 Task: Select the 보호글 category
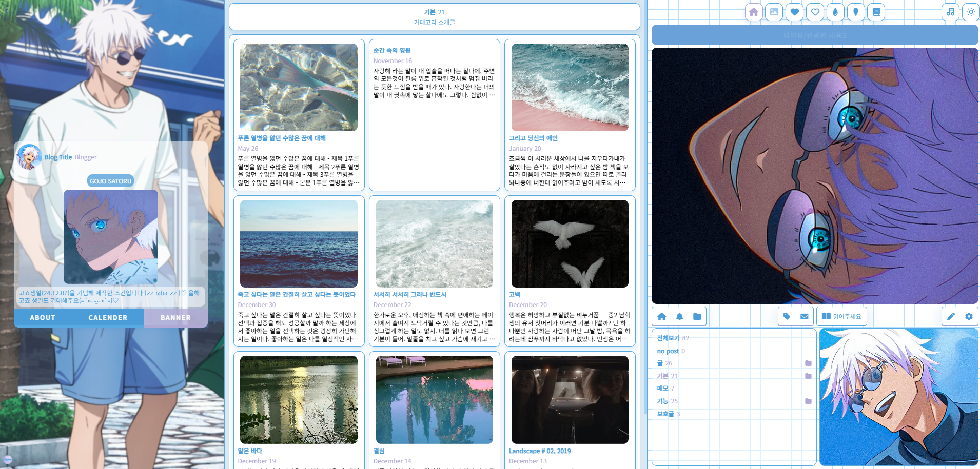[665, 414]
